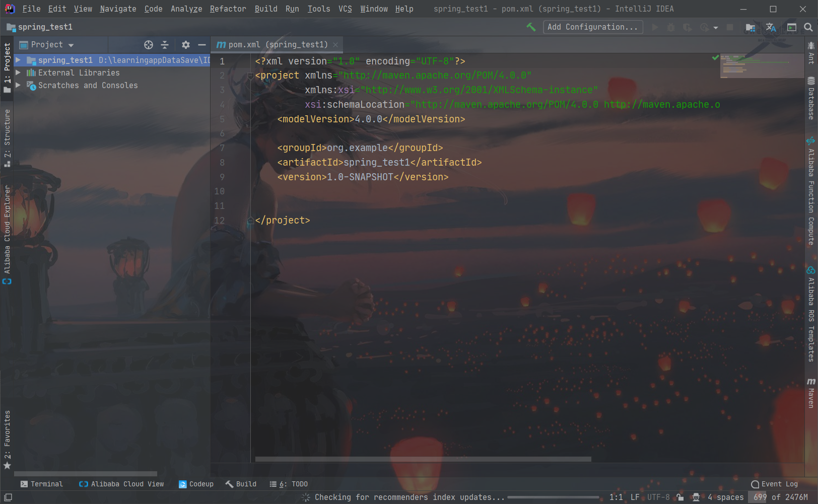This screenshot has height=504, width=818.
Task: Click the inspection profile (hector) icon in status bar
Action: (696, 497)
